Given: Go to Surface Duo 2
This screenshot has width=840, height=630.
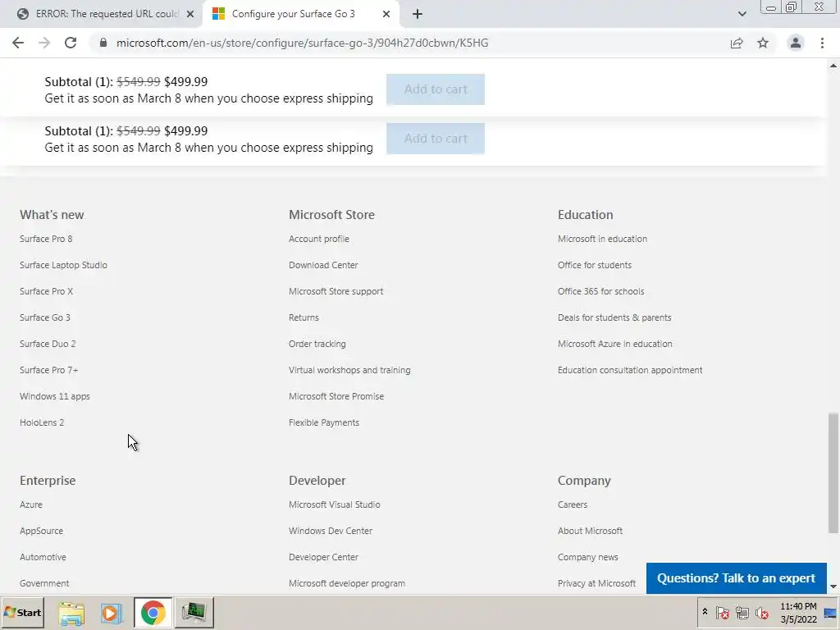Looking at the screenshot, I should [48, 344].
